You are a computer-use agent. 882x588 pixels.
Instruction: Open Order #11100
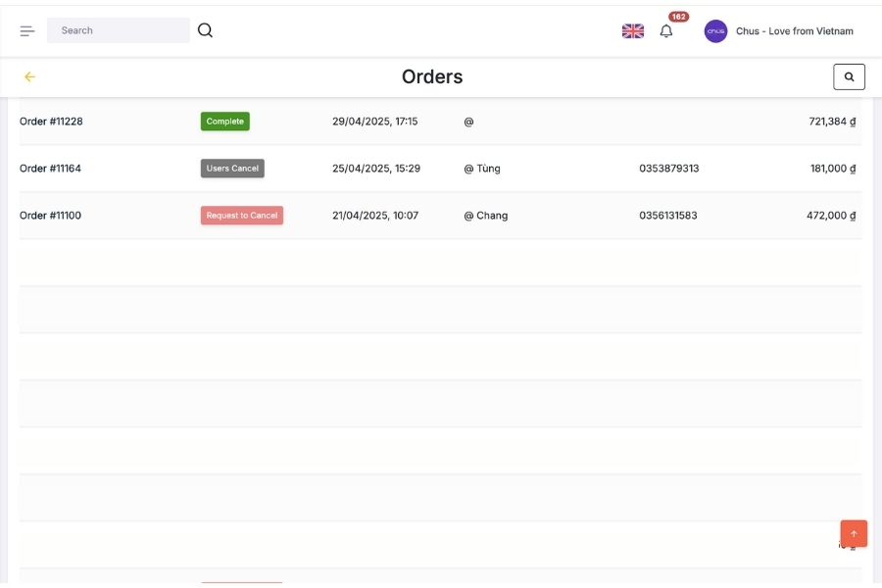pyautogui.click(x=50, y=216)
